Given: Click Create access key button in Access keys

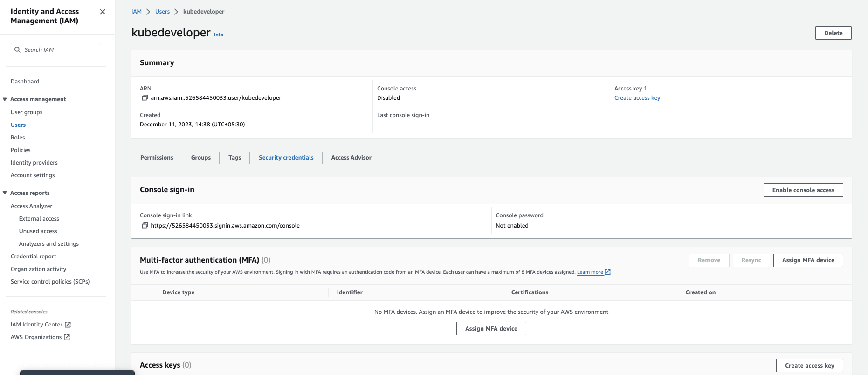Looking at the screenshot, I should [x=810, y=366].
